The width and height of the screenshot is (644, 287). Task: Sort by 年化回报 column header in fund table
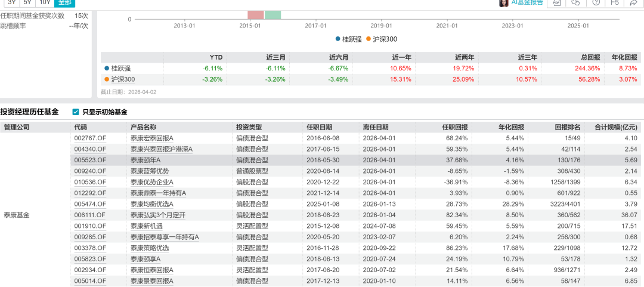click(512, 128)
